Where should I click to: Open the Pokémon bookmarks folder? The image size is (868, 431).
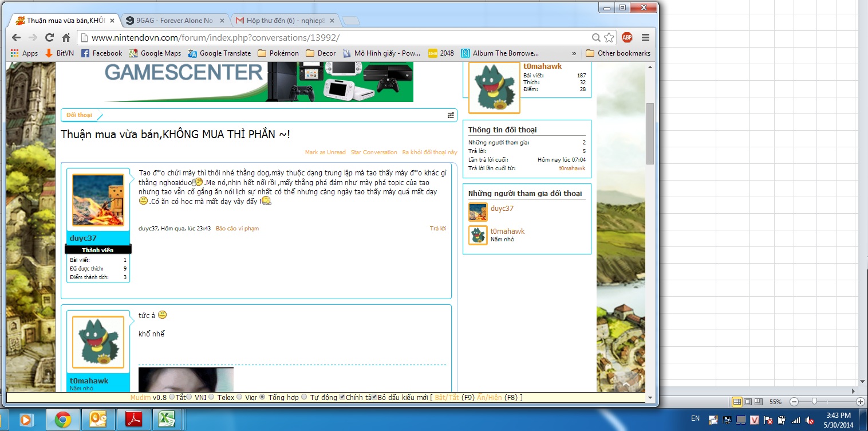(x=278, y=53)
